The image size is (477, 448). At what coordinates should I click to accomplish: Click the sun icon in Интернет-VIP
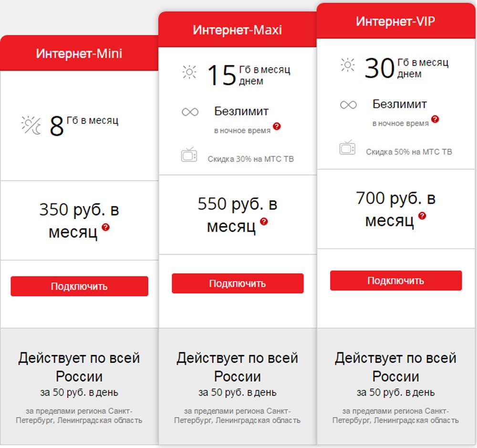[348, 65]
